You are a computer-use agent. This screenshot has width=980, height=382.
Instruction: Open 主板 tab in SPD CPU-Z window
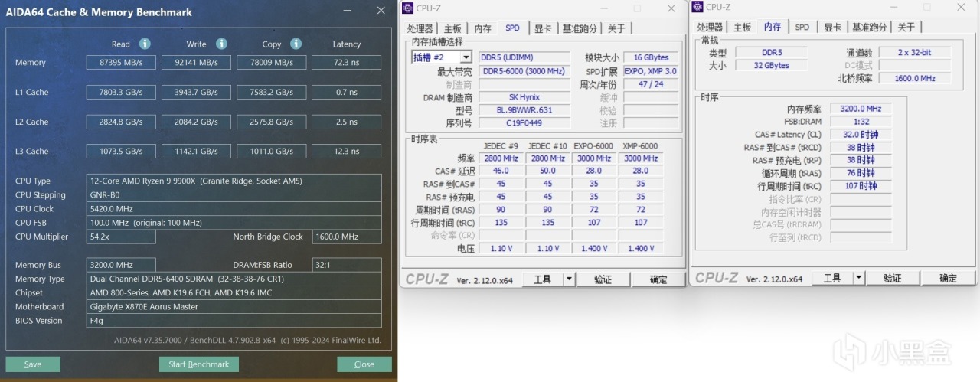click(x=453, y=29)
